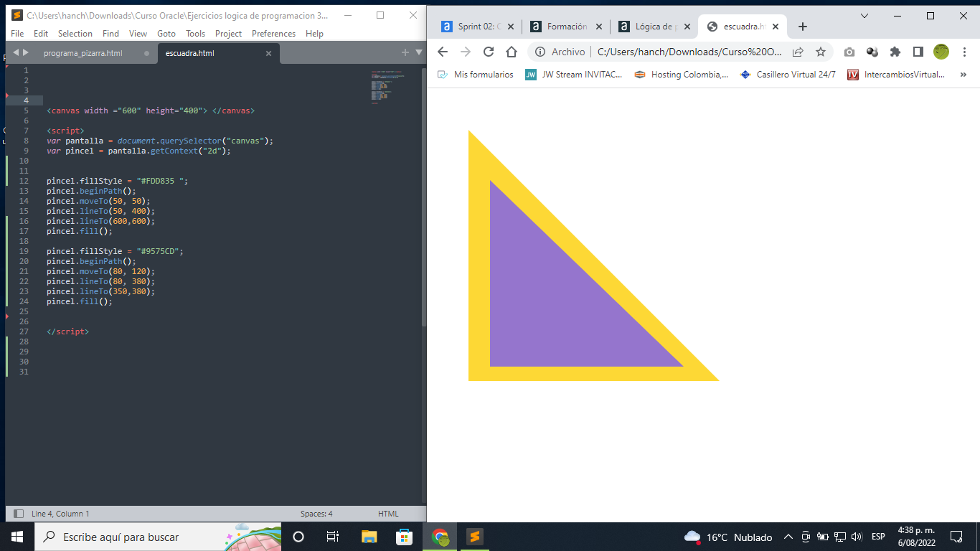This screenshot has width=980, height=551.
Task: Switch to Formación browser tab
Action: pos(565,27)
